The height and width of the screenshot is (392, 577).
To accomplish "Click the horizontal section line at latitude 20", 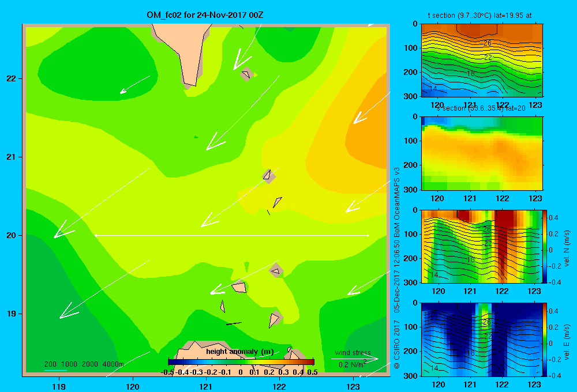I will pos(232,235).
